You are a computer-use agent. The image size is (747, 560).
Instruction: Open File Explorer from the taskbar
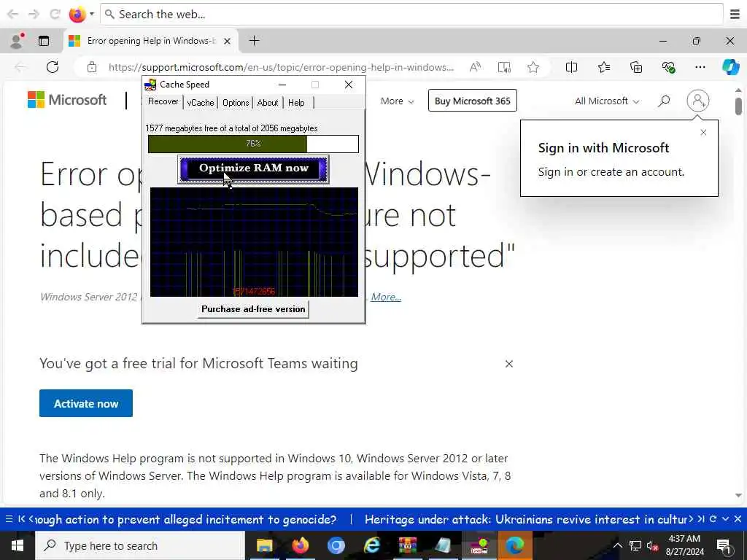tap(264, 545)
